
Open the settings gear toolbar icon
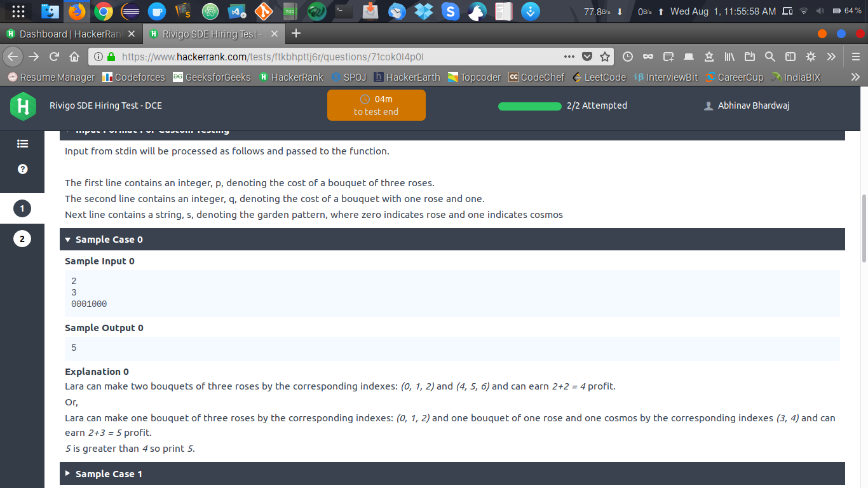point(811,57)
